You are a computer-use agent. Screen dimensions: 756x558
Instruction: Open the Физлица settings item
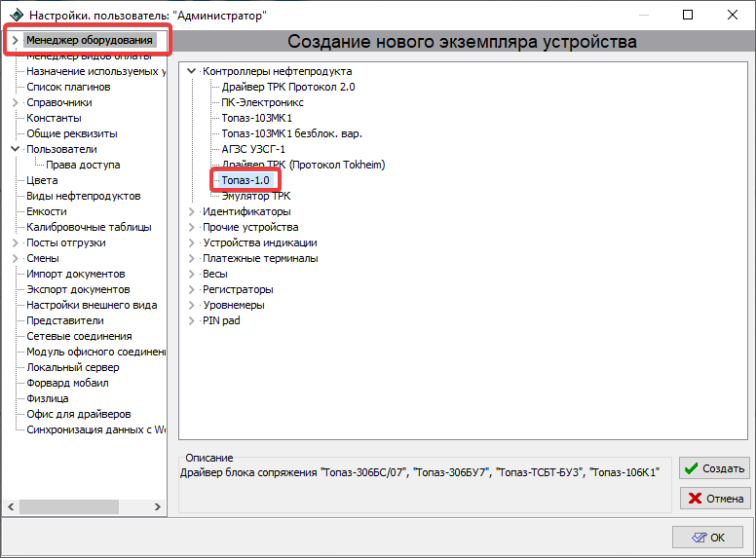pos(47,398)
